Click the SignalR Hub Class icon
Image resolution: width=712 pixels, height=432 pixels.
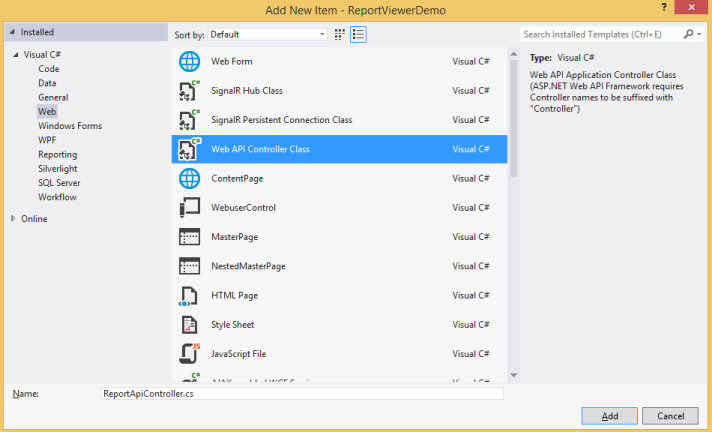pyautogui.click(x=189, y=90)
